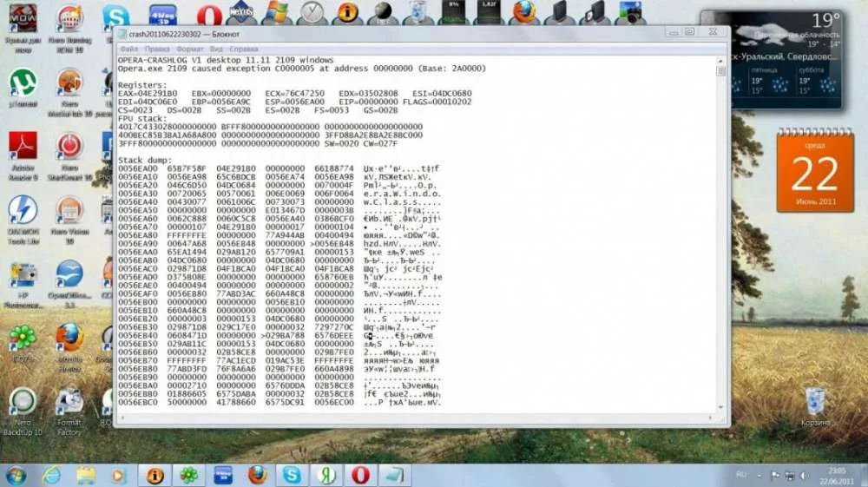Open Windows Media Player on the taskbar
Image resolution: width=868 pixels, height=487 pixels.
point(117,476)
